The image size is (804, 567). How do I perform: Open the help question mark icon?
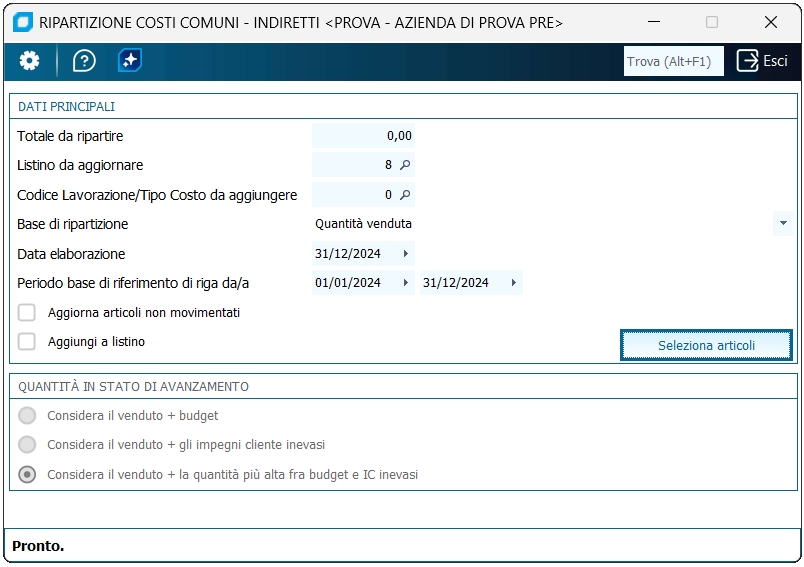click(x=84, y=61)
